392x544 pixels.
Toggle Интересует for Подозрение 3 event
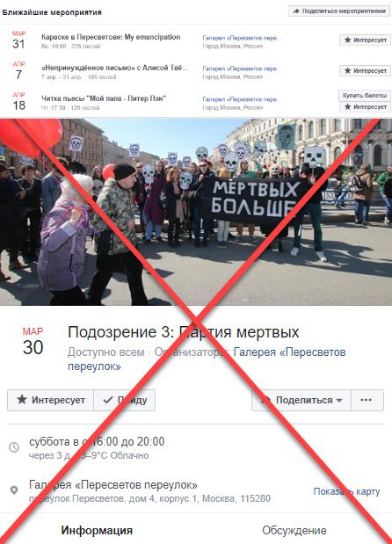tap(51, 400)
